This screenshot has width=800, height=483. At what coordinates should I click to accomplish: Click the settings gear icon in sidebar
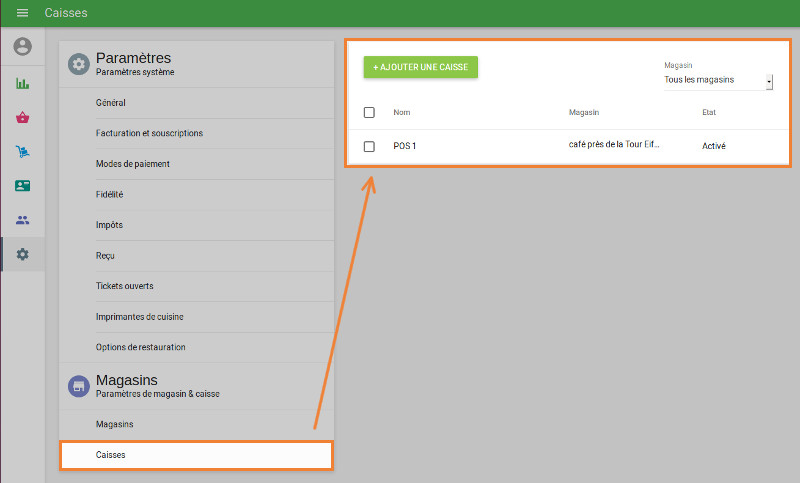coord(22,254)
